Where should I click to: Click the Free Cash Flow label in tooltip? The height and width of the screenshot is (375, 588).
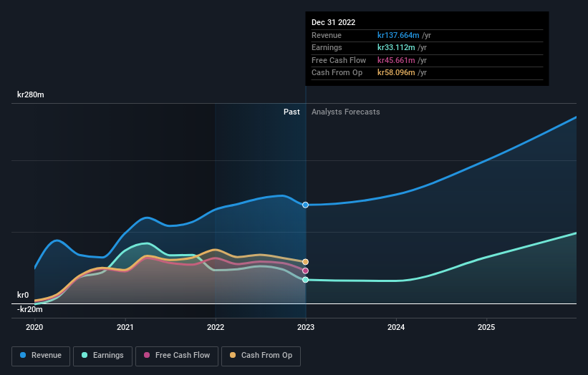[x=339, y=60]
